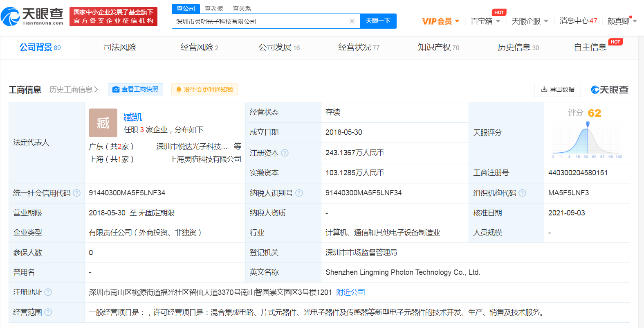
Task: Select the 查关系 search tab
Action: 242,8
